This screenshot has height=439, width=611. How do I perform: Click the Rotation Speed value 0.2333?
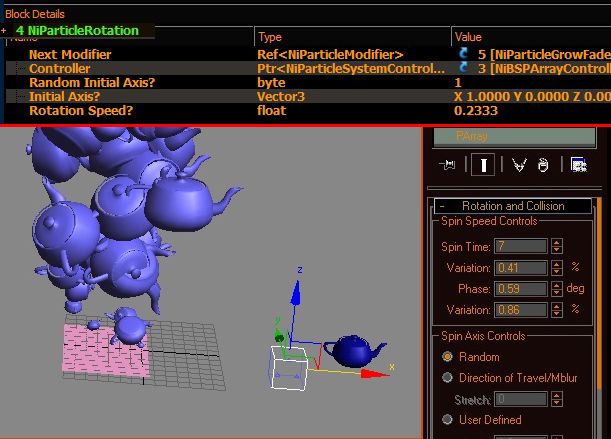[x=476, y=111]
